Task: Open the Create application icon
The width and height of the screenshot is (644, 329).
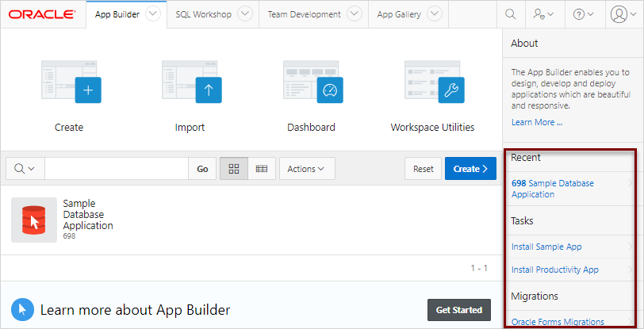Action: pos(71,82)
